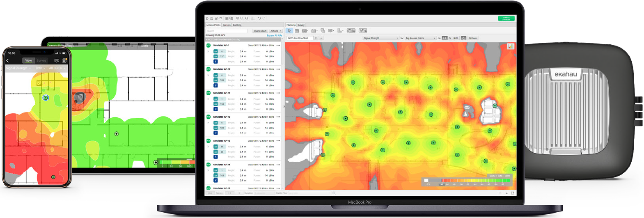Click the Expand All APs link
Viewport: 644px width, 218px height.
(x=274, y=35)
